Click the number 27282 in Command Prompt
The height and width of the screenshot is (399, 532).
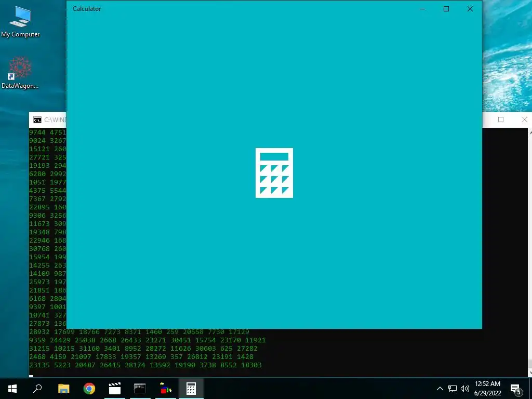pos(247,349)
